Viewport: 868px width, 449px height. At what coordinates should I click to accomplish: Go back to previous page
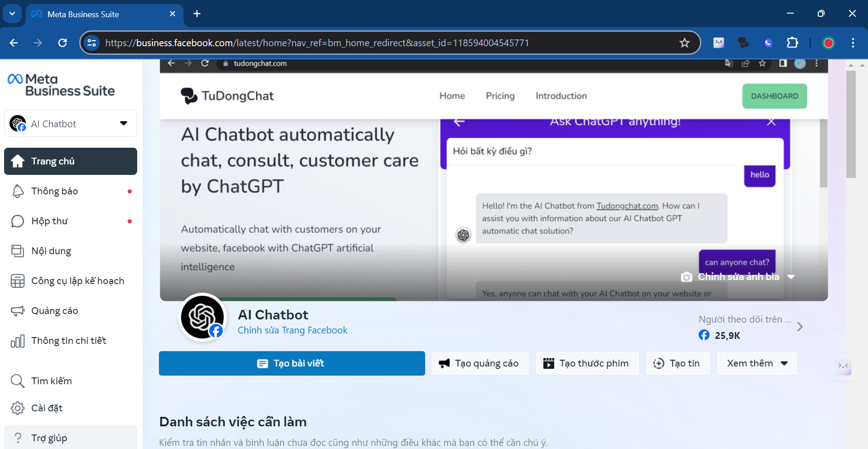tap(14, 43)
